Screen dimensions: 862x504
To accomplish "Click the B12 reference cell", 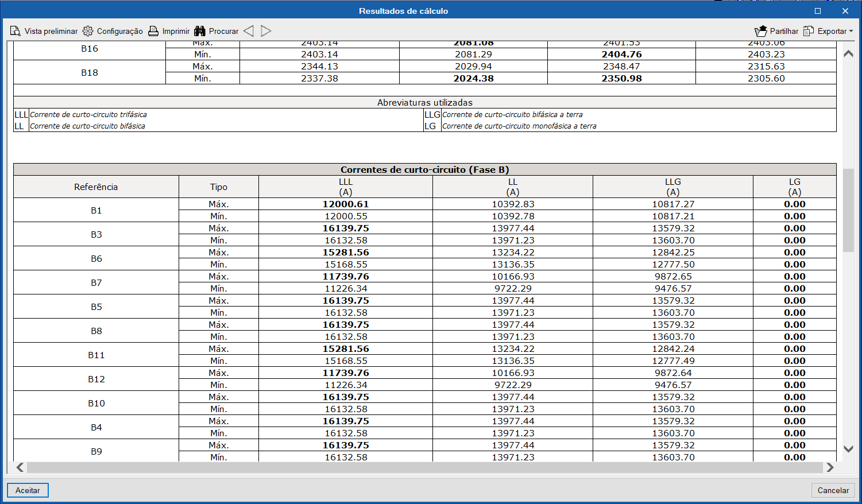I will [x=96, y=379].
